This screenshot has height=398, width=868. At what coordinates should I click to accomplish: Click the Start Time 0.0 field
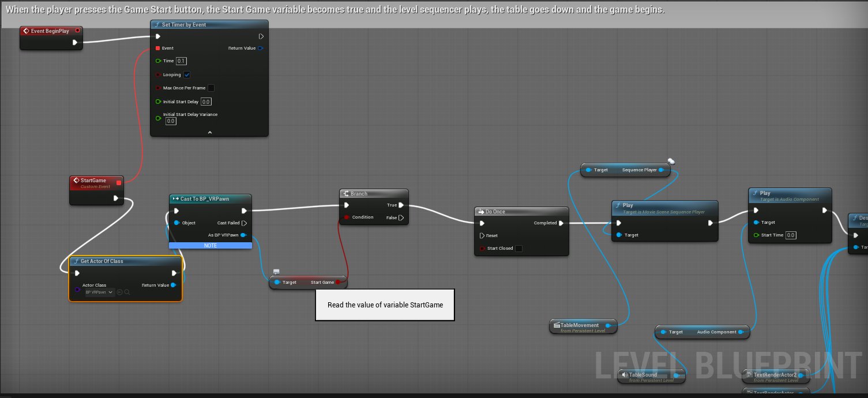[791, 235]
